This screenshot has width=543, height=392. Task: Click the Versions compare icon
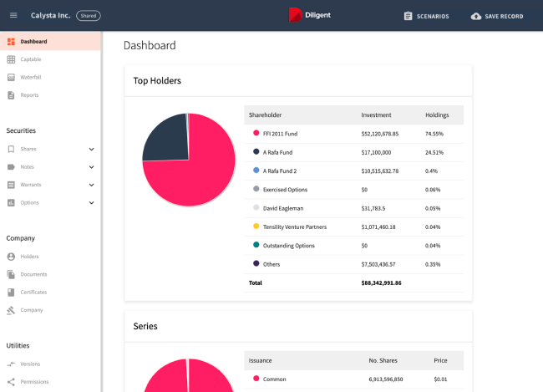pyautogui.click(x=11, y=364)
